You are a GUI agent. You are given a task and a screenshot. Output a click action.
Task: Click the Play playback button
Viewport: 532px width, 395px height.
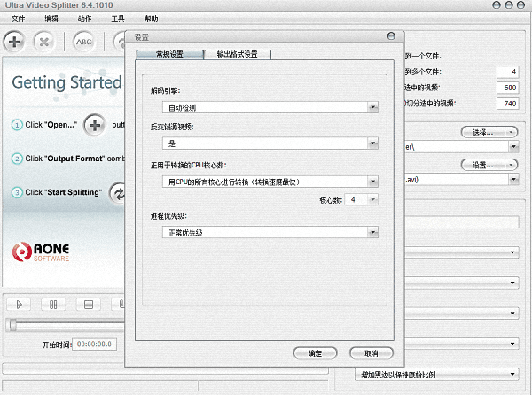[19, 305]
